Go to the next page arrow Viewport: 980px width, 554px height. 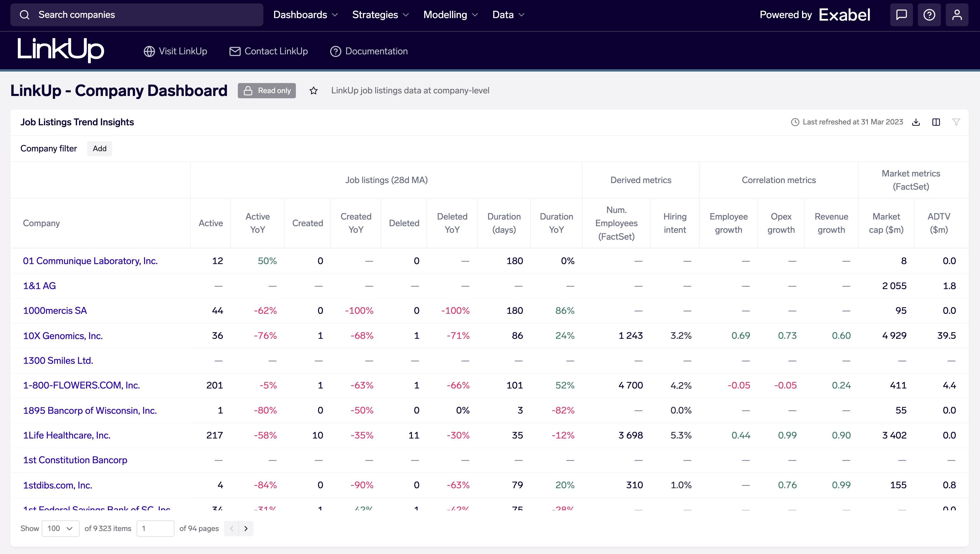click(x=246, y=528)
